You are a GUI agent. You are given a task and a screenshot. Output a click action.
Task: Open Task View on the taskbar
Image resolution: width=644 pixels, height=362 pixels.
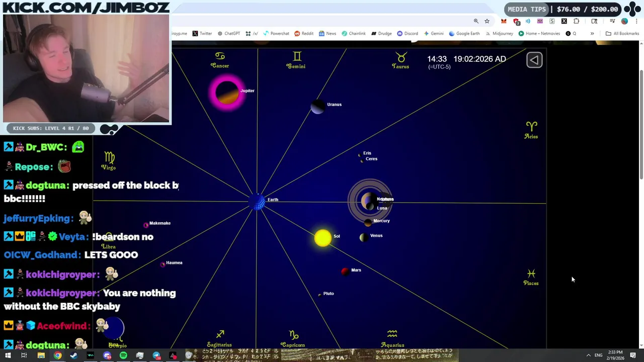[x=24, y=355]
